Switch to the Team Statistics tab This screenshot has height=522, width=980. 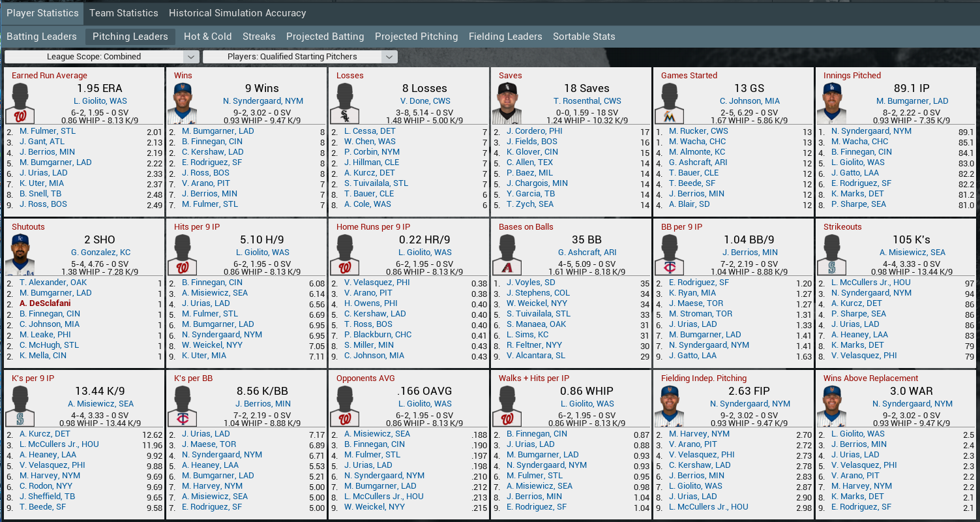tap(124, 13)
